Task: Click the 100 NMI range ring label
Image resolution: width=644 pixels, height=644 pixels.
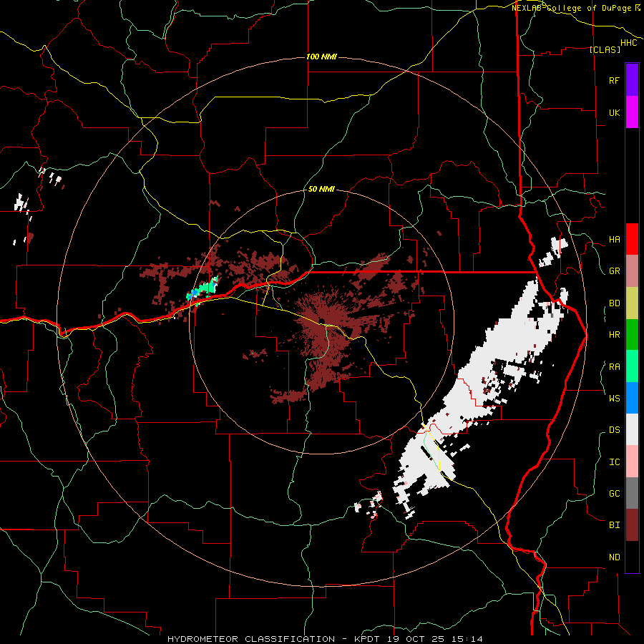Action: point(321,57)
